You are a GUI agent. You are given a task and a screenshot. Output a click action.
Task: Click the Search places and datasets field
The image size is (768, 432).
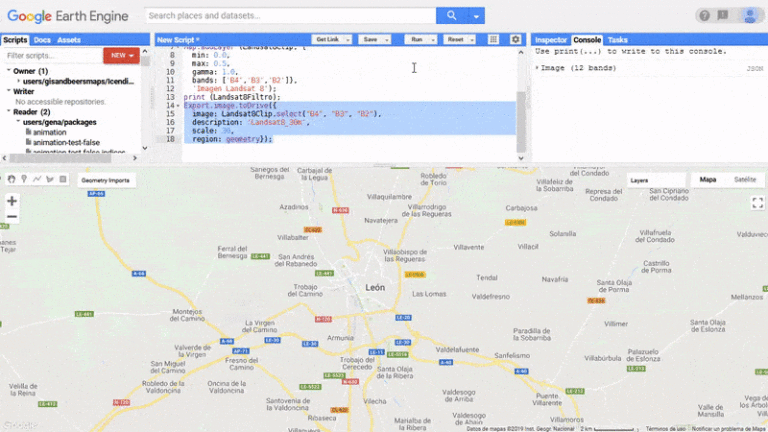point(290,16)
